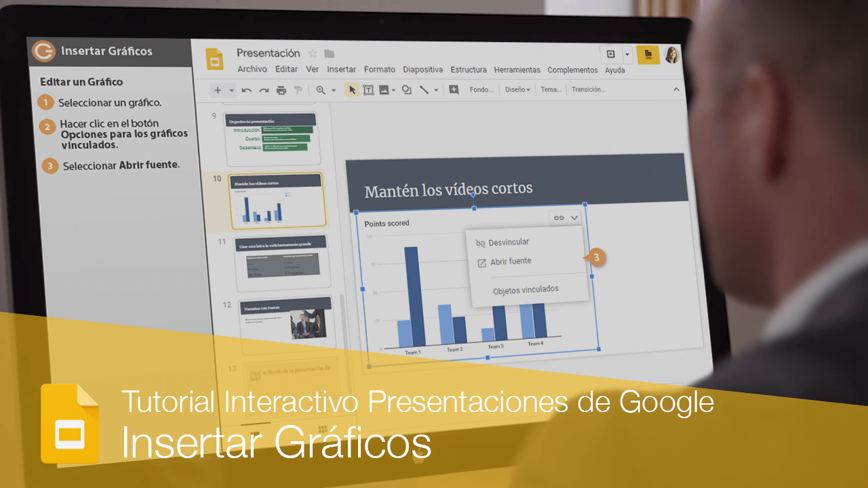Click the Fondo... toolbar button
This screenshot has width=868, height=488.
point(481,89)
